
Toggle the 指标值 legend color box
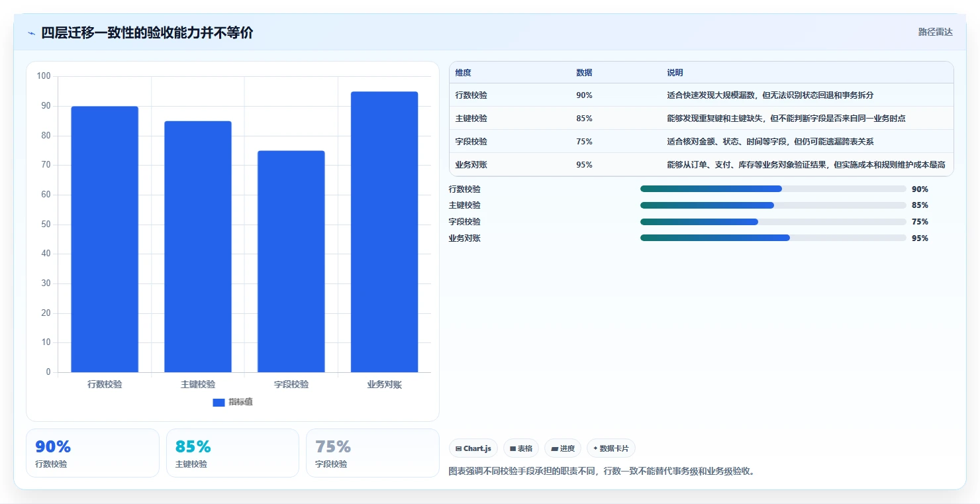point(219,402)
